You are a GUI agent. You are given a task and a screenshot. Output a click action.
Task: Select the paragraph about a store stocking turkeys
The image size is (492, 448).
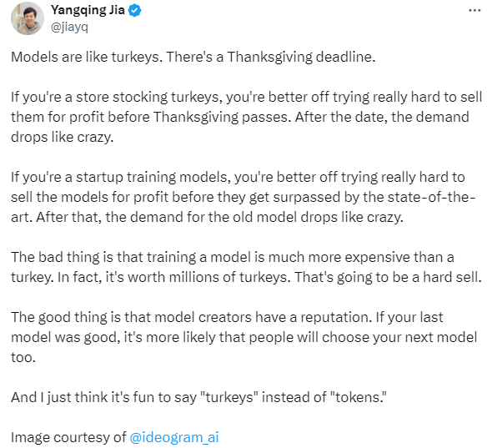click(246, 117)
